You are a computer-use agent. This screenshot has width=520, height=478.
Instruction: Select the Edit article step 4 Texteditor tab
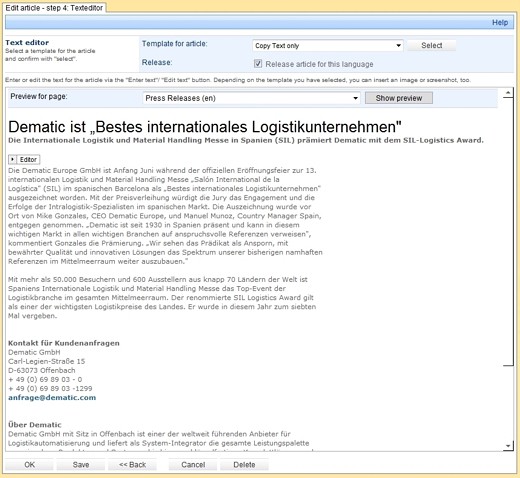(x=54, y=8)
